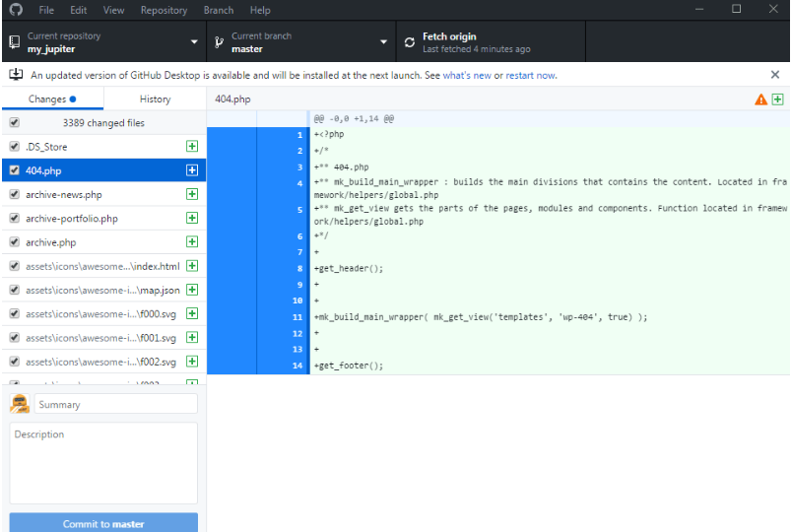Screen dimensions: 792x532
Task: Switch to the Changes tab
Action: coord(52,100)
